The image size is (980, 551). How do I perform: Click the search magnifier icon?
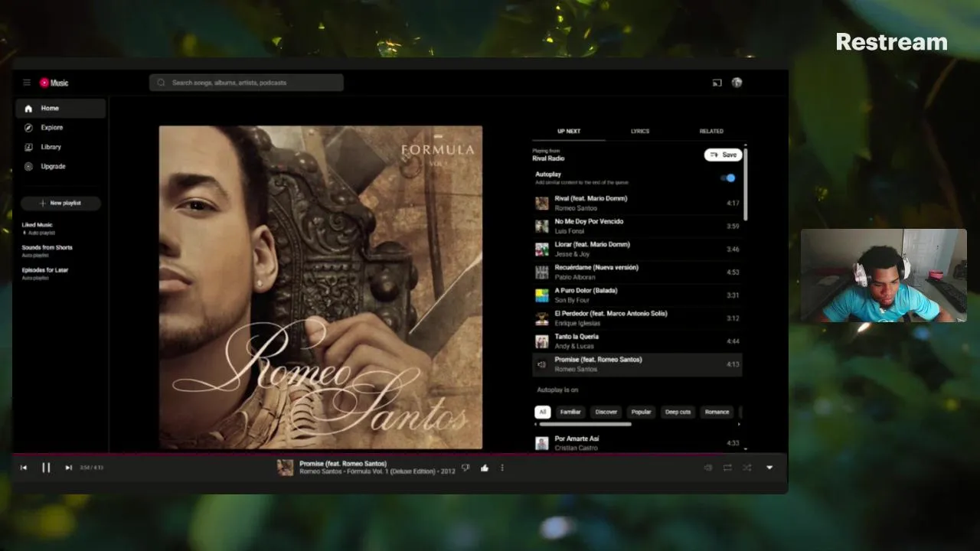161,83
